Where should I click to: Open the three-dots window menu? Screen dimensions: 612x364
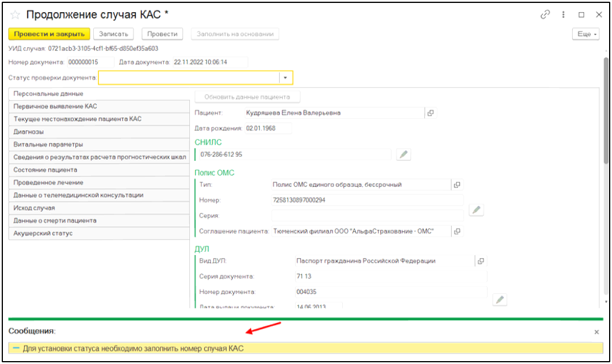563,14
